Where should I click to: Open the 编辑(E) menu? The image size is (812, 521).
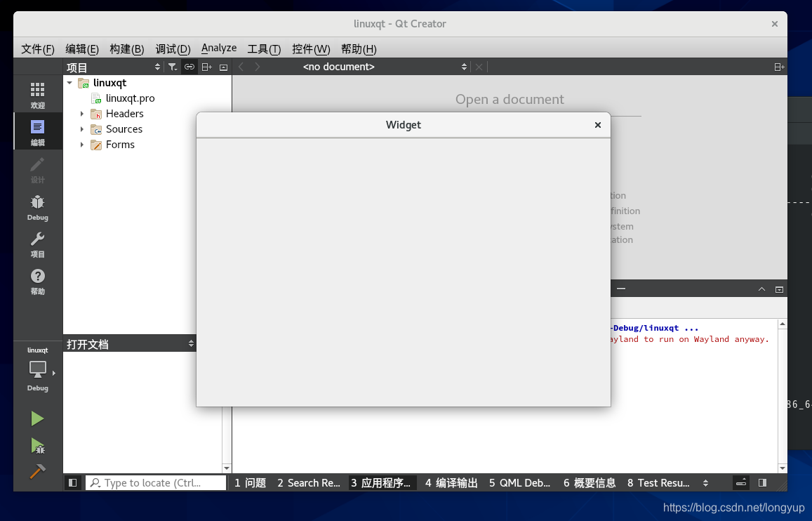coord(82,48)
